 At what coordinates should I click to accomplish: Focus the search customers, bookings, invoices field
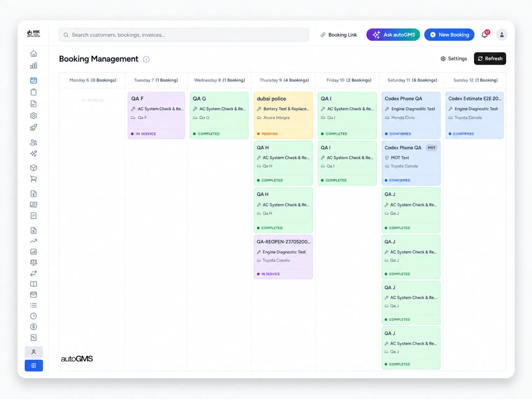[x=184, y=35]
